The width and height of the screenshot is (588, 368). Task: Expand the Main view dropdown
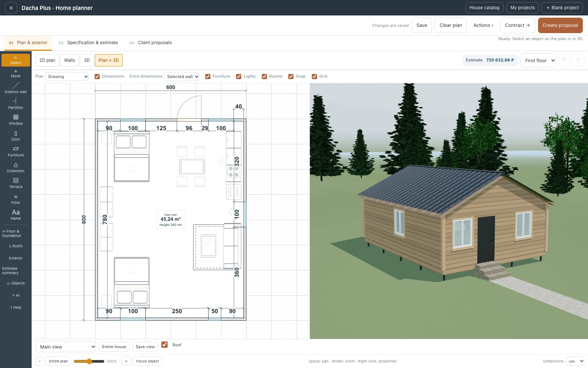pos(65,347)
